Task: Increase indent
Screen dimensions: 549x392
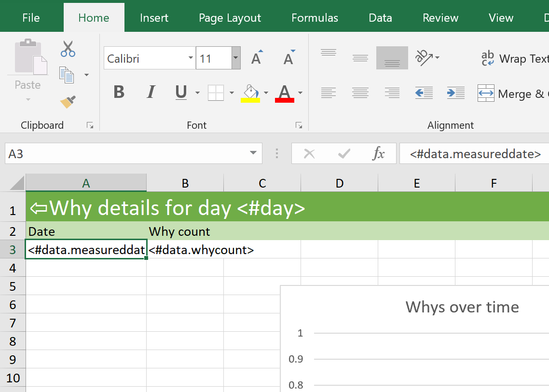Action: click(456, 93)
